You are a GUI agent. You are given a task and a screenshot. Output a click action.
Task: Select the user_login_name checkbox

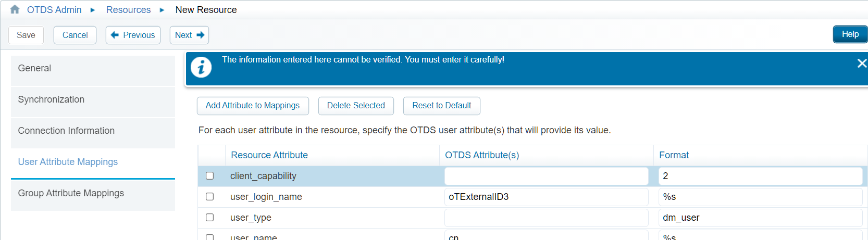[x=209, y=197]
